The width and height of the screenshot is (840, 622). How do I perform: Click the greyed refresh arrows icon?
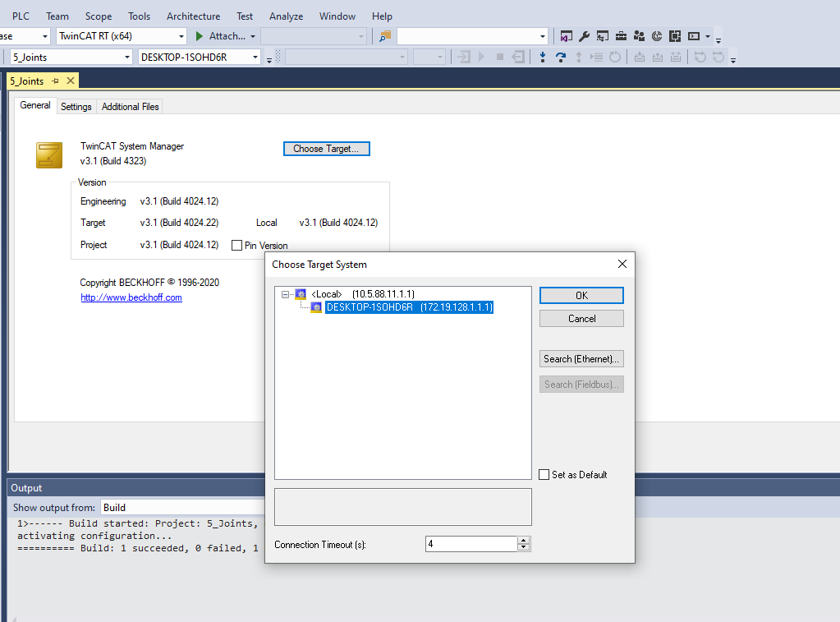(700, 57)
